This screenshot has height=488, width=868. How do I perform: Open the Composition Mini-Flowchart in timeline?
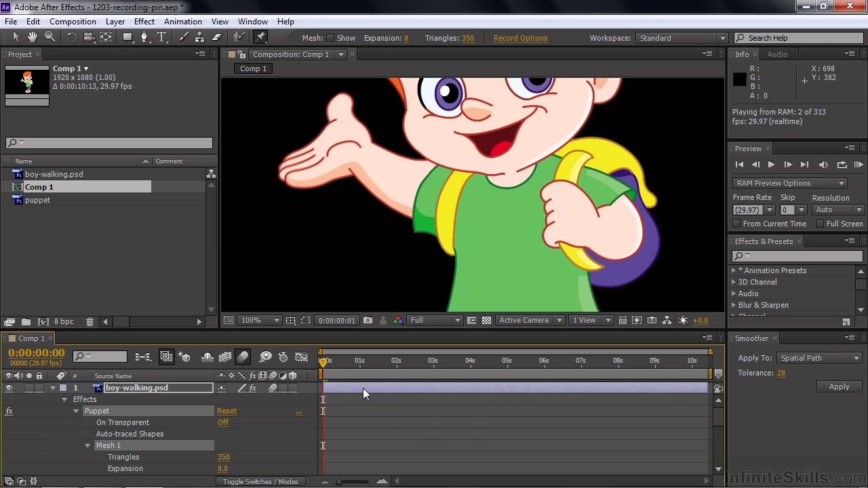(143, 357)
